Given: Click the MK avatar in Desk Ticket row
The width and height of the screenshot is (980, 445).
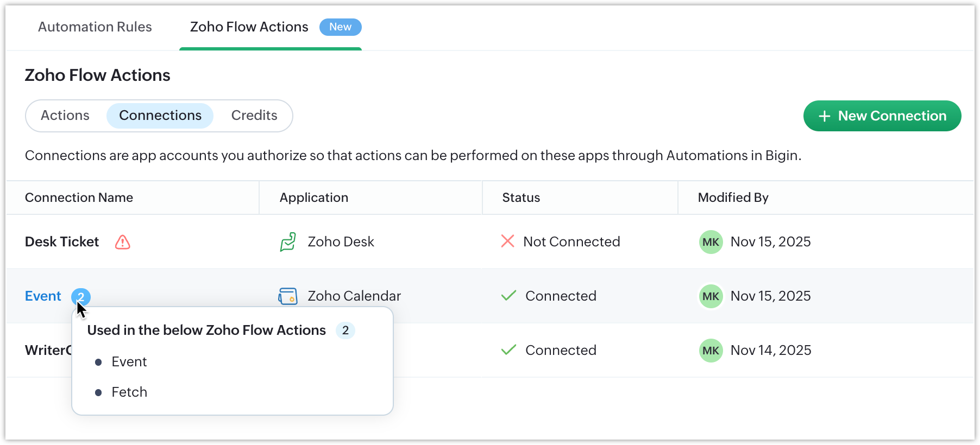Looking at the screenshot, I should pos(711,242).
